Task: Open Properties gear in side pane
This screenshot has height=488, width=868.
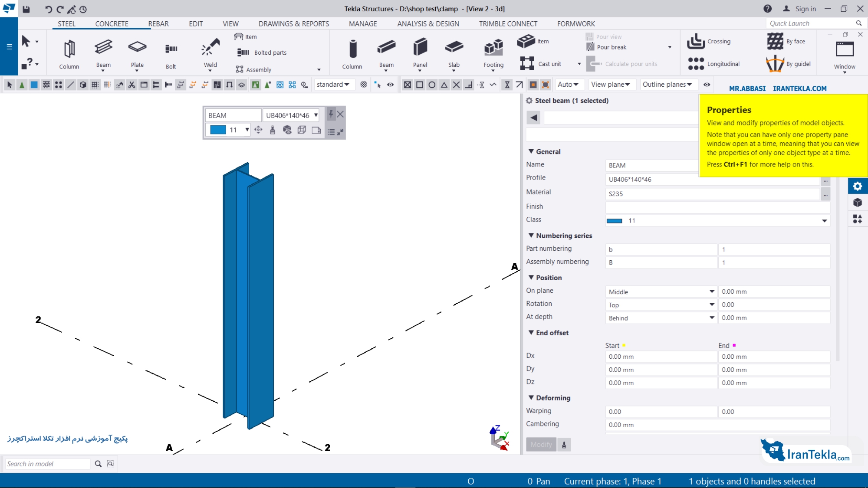Action: pos(858,186)
